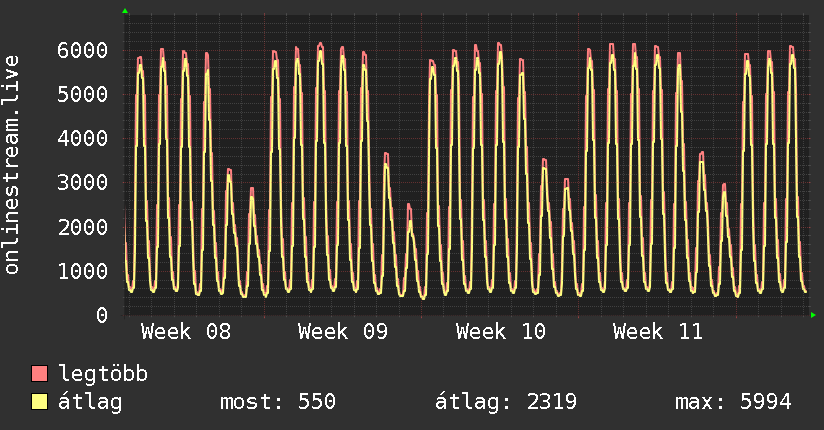The image size is (824, 430).
Task: Click the 6000 y-axis label
Action: point(83,50)
